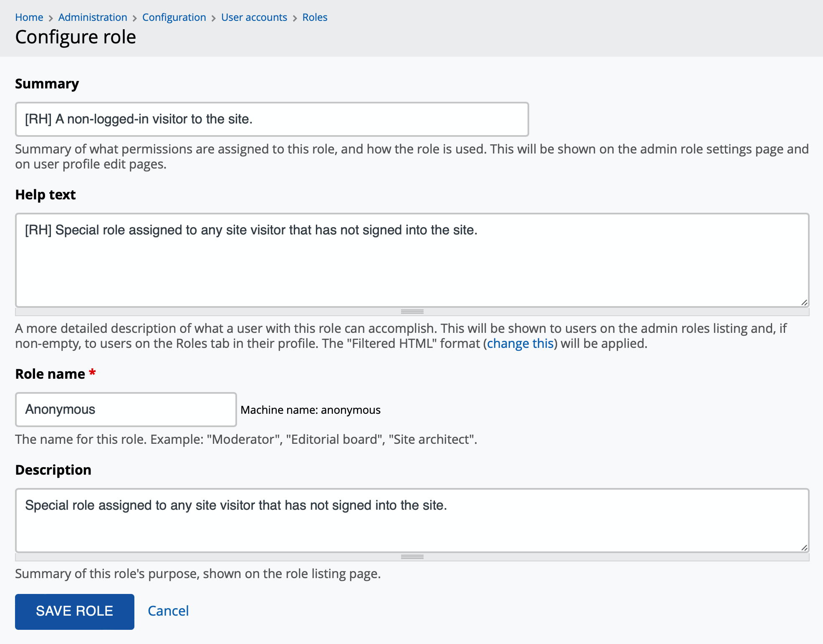Click the grabber bar below the Description box
The image size is (823, 644).
(411, 557)
